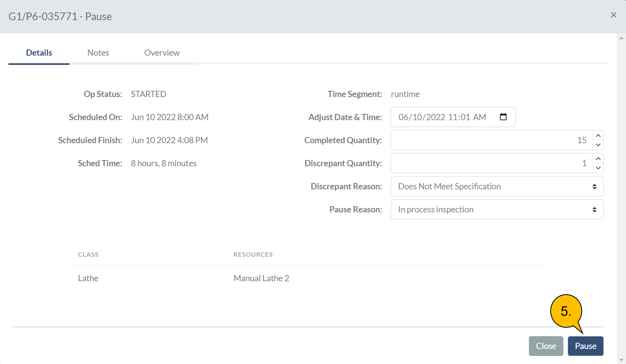This screenshot has width=626, height=364.
Task: Increase Completed Quantity with up arrow
Action: (x=598, y=135)
